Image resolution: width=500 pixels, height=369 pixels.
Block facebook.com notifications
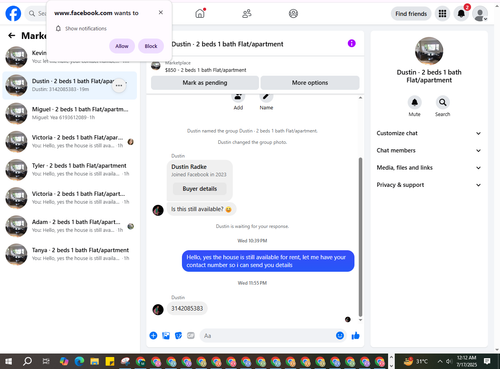point(151,46)
